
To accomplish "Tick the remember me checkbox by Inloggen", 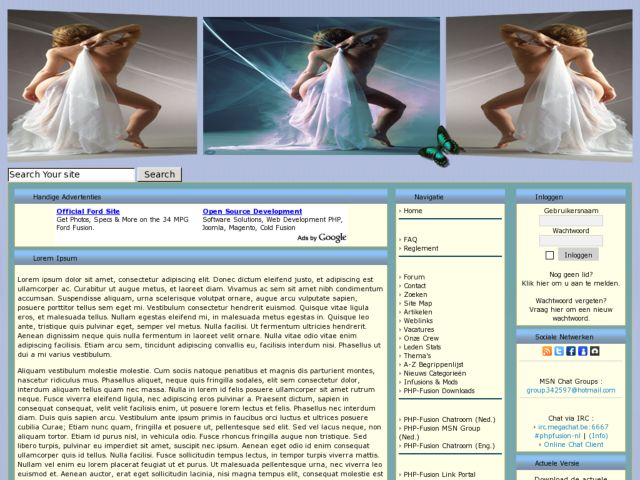I will pos(549,256).
